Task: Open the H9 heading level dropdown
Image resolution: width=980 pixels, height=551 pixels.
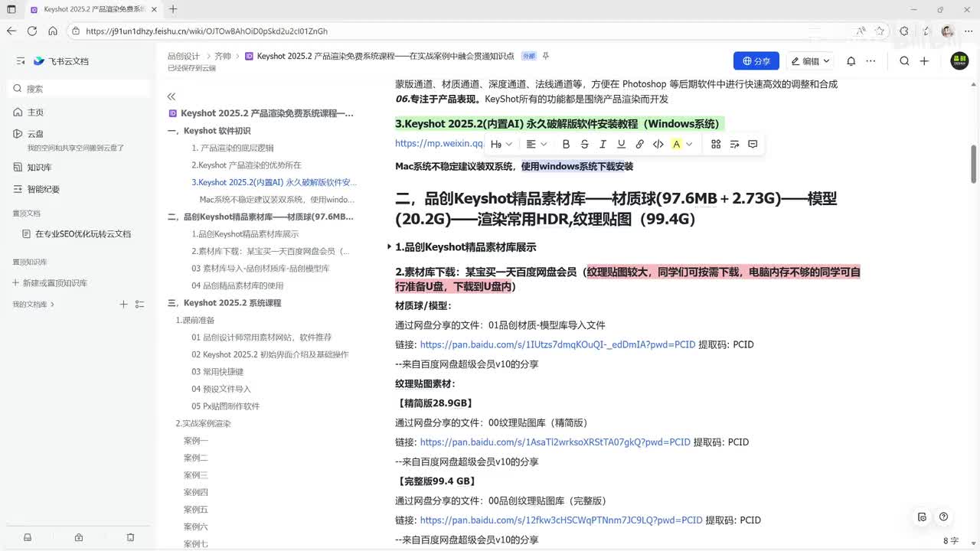Action: tap(501, 144)
